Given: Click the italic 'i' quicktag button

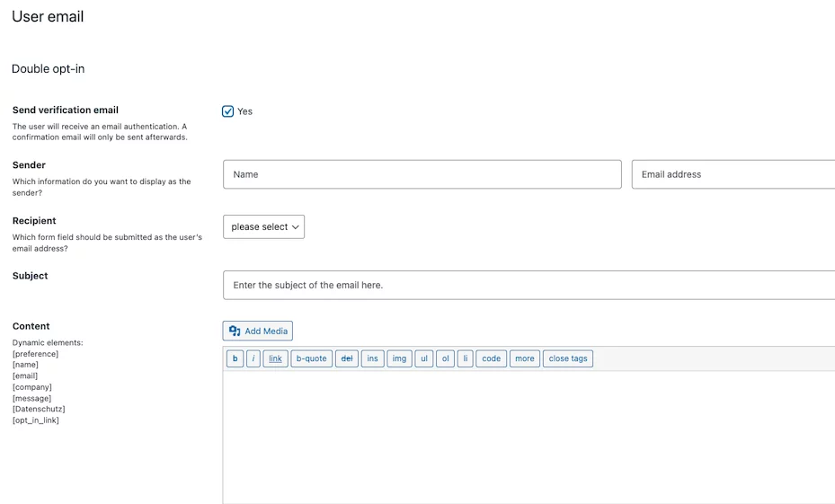Looking at the screenshot, I should (253, 358).
